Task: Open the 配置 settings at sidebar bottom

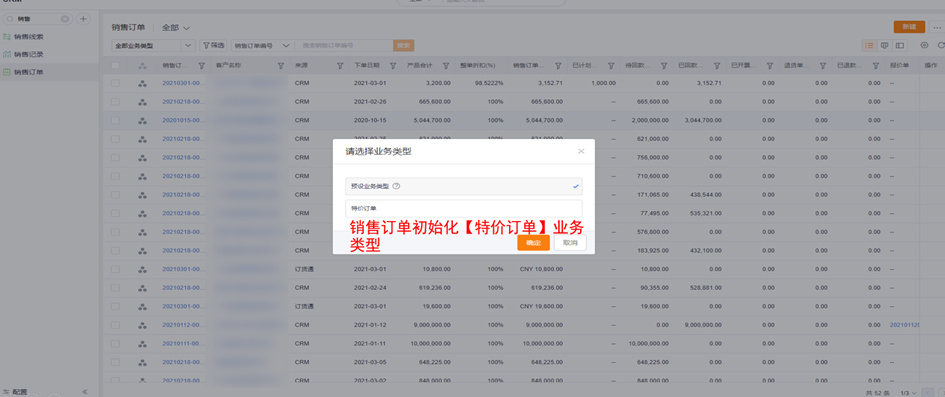Action: [16, 392]
